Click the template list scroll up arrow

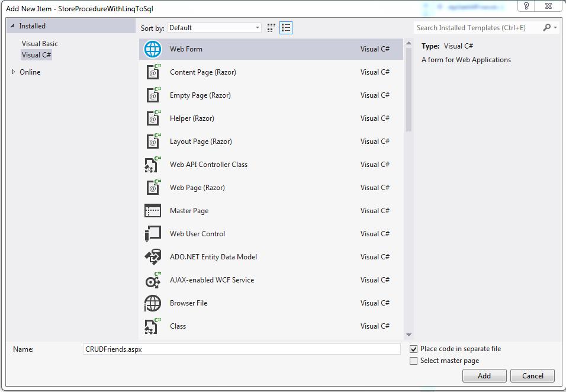(409, 43)
